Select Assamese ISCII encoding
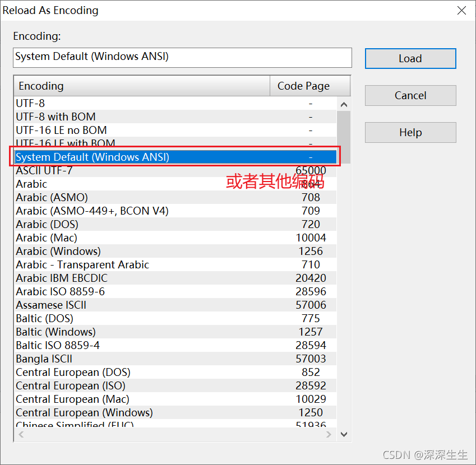This screenshot has height=465, width=476. click(175, 305)
